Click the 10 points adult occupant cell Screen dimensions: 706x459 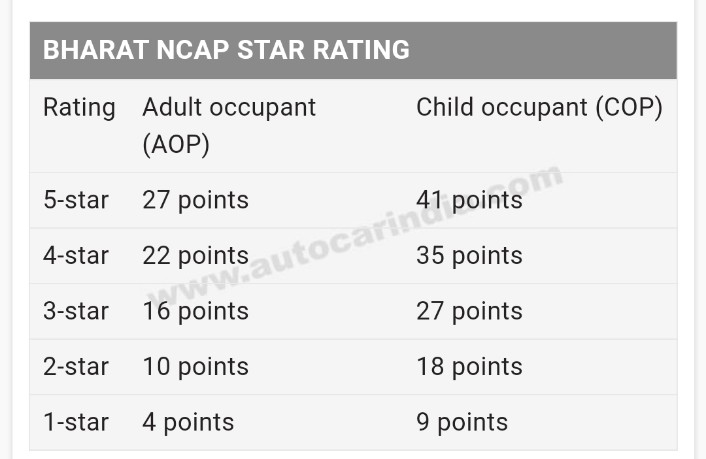195,367
